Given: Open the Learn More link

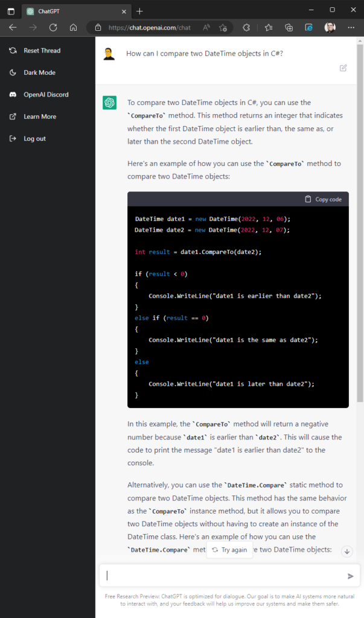Looking at the screenshot, I should click(40, 116).
